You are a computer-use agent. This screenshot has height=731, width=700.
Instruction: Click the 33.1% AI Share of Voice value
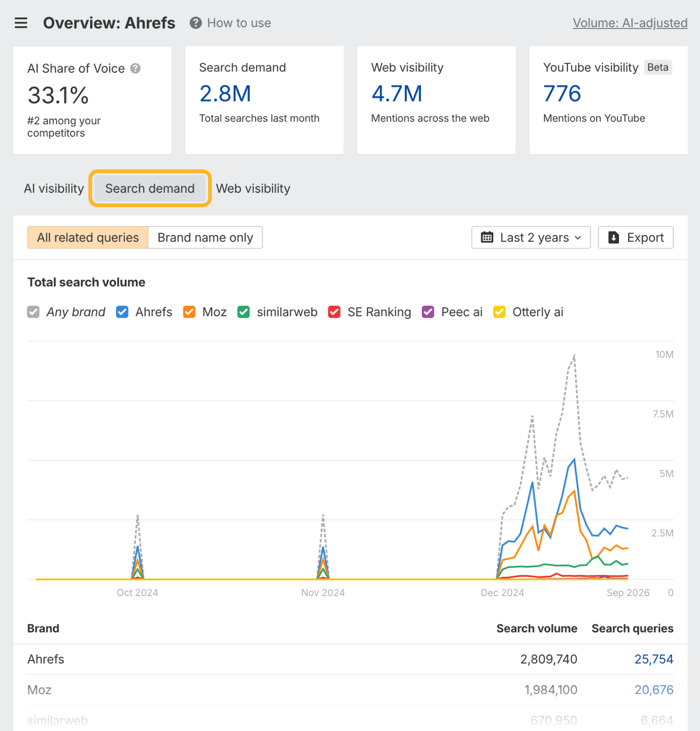58,95
